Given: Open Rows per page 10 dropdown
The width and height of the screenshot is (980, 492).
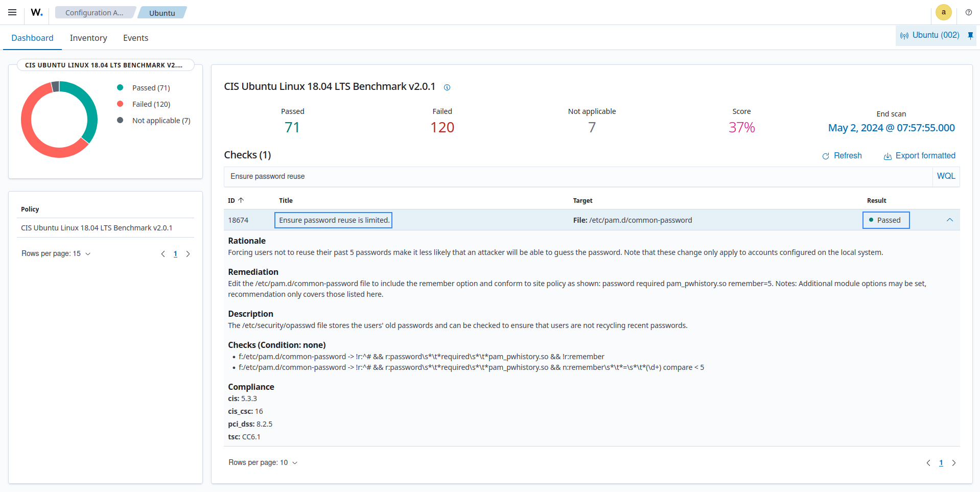Looking at the screenshot, I should pyautogui.click(x=263, y=462).
